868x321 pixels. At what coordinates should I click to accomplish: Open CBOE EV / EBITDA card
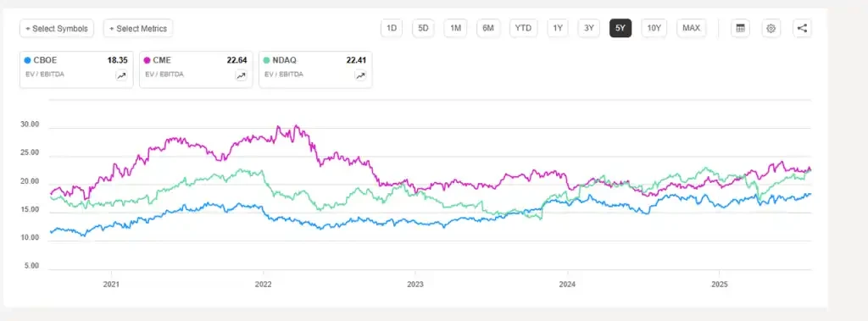point(76,69)
